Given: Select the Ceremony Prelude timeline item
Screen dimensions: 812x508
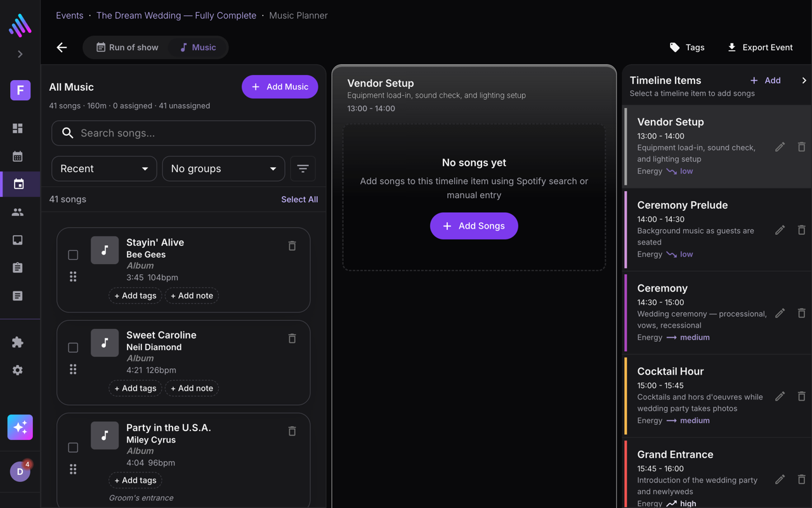Looking at the screenshot, I should point(718,230).
